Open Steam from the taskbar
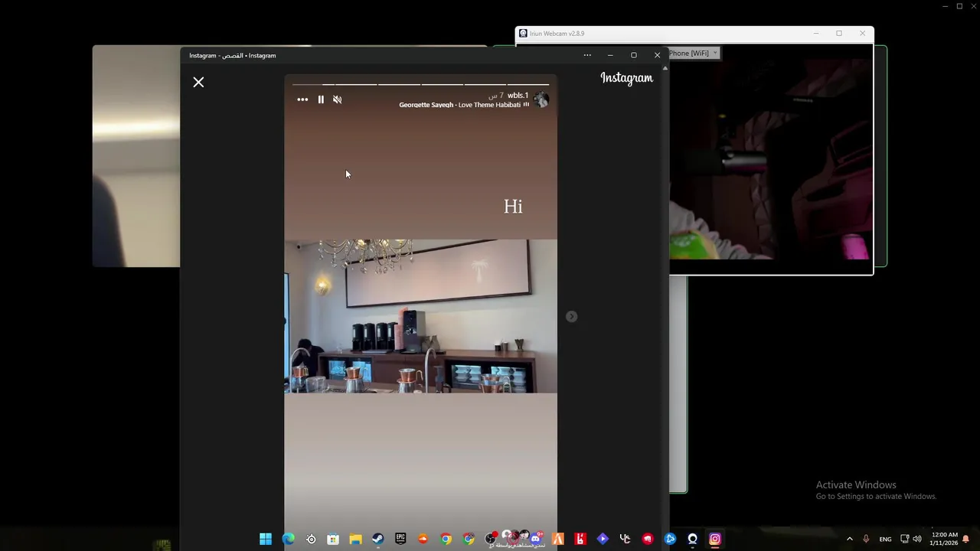Viewport: 980px width, 551px height. (x=378, y=539)
